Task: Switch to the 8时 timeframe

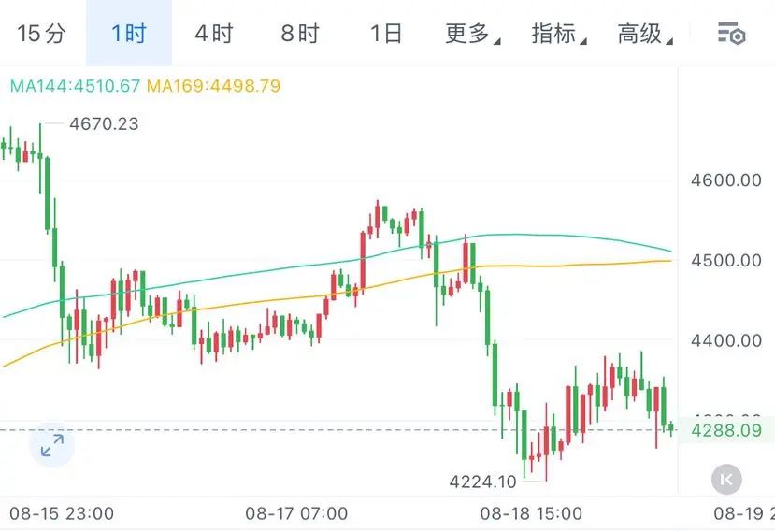Action: pos(299,34)
